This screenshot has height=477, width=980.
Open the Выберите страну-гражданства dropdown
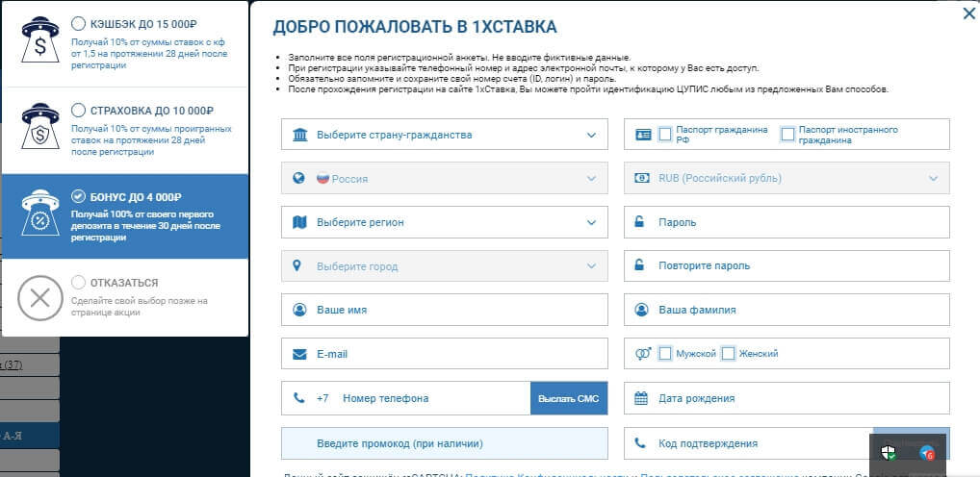pos(445,135)
